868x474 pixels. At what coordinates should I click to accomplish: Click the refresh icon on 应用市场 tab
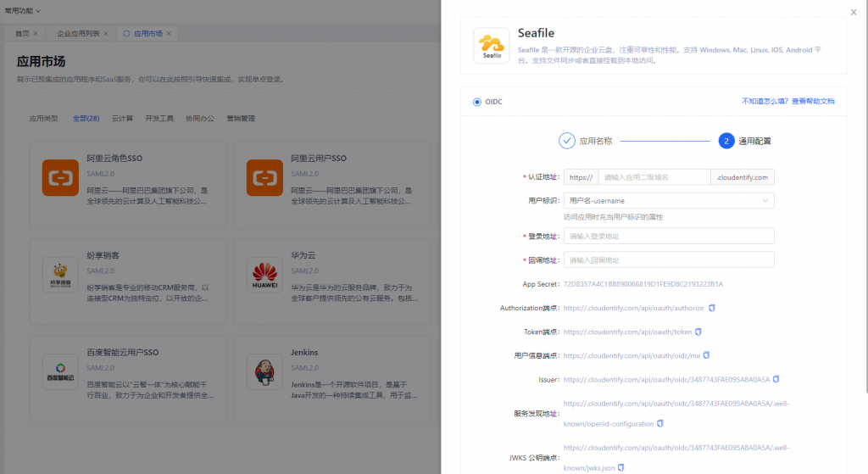126,34
